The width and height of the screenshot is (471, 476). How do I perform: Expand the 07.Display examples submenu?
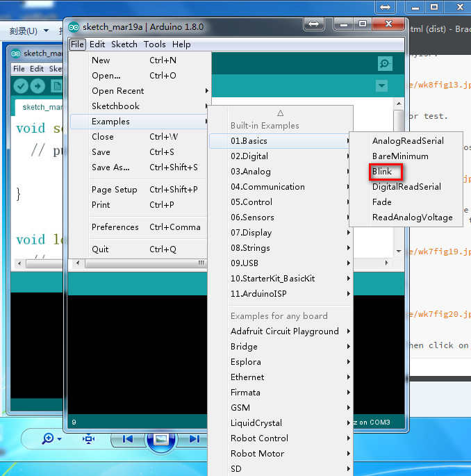(281, 233)
